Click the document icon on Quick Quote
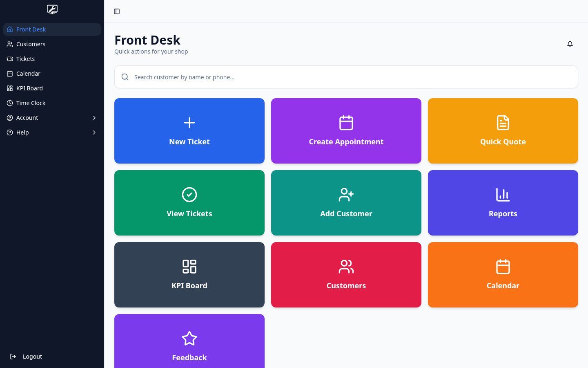Screen dimensions: 588x368 click(x=503, y=123)
